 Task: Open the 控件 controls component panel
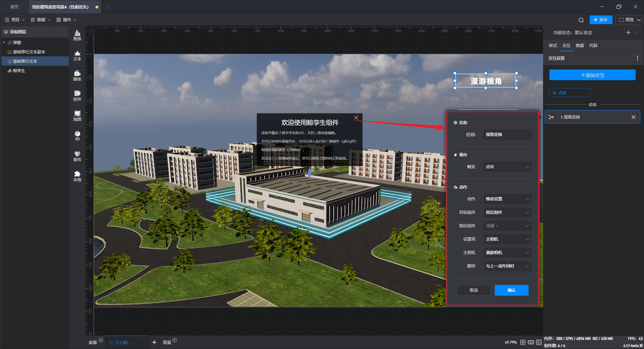coord(77,96)
